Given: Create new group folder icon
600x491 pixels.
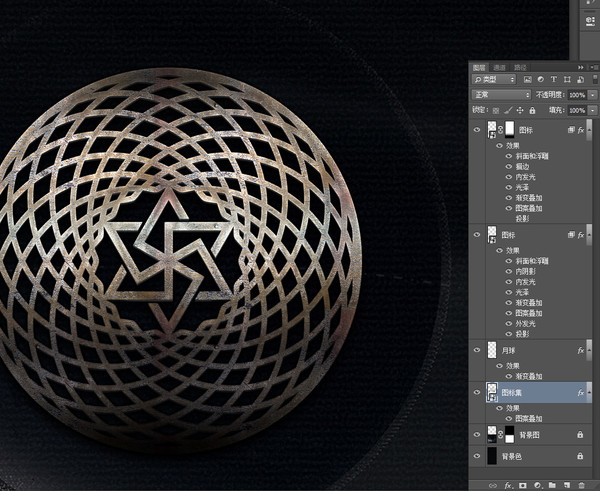Looking at the screenshot, I should (x=552, y=485).
